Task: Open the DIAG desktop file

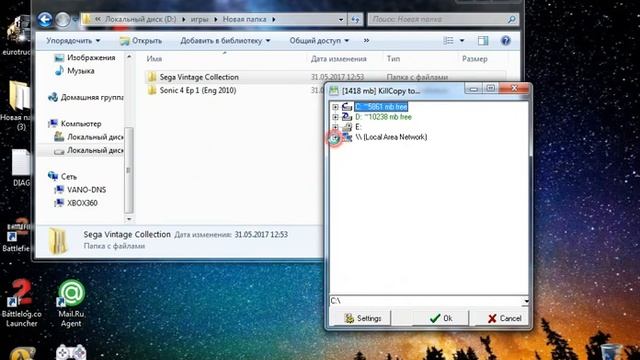Action: point(20,168)
